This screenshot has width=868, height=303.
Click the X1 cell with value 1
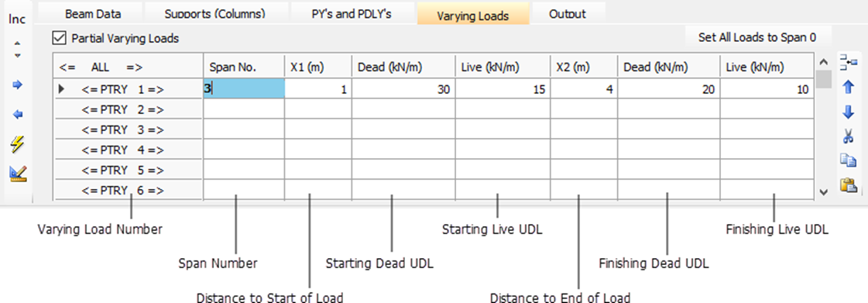coord(317,88)
